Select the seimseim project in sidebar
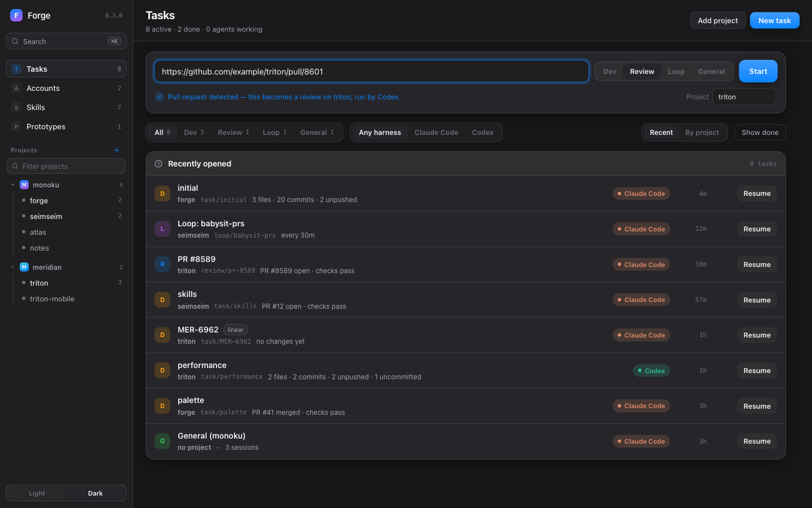Viewport: 812px width, 508px height. 72,216
